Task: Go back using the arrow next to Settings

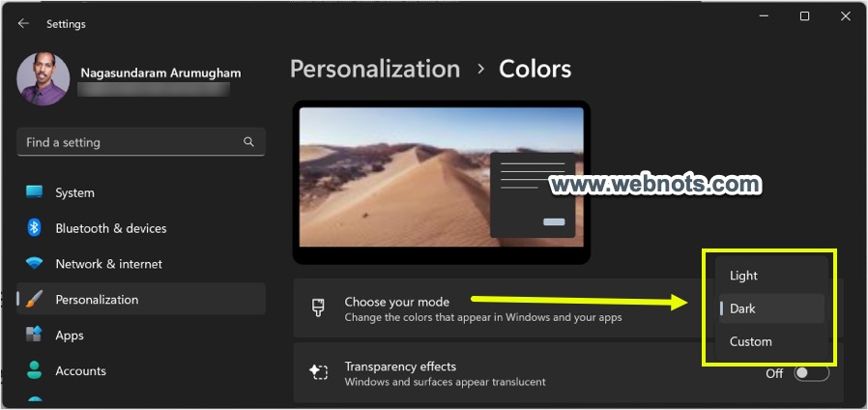Action: tap(22, 23)
